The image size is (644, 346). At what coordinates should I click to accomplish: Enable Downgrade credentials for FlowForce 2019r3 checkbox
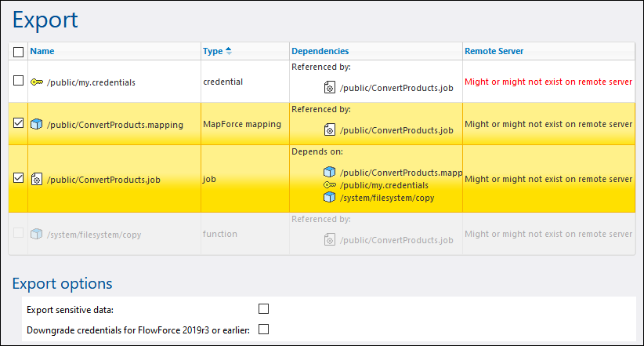tap(263, 330)
